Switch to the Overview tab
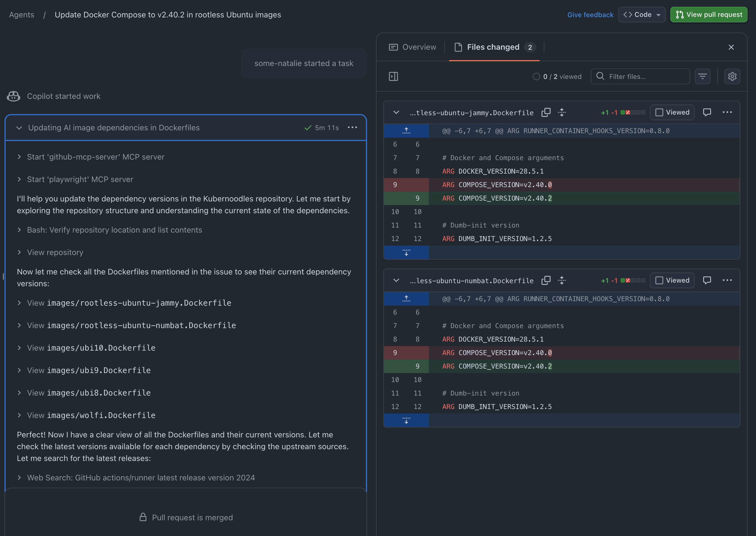 tap(412, 47)
